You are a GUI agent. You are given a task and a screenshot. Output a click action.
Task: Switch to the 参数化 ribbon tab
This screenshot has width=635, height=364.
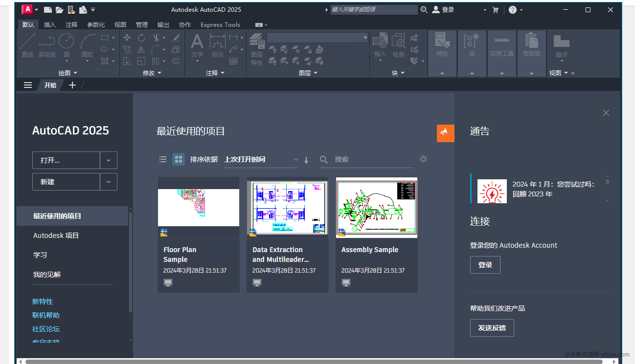[x=96, y=24]
